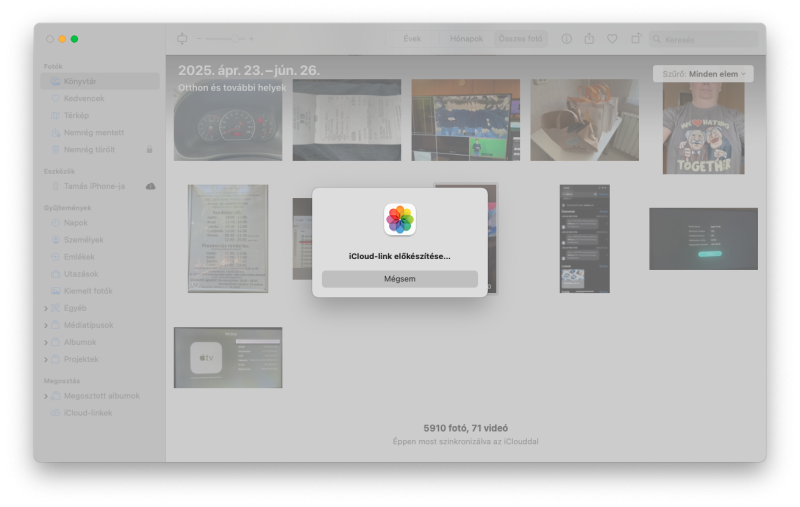Click the Utazások suitcase icon

pos(56,274)
